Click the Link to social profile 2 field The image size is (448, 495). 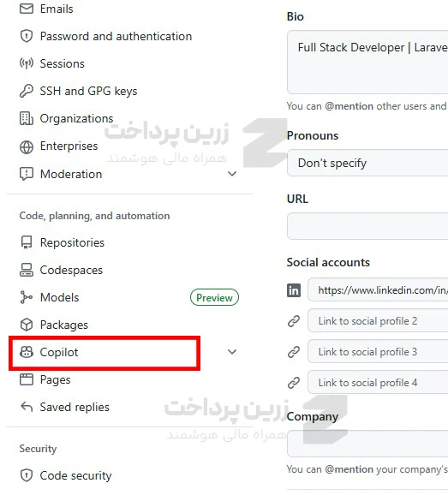[378, 321]
